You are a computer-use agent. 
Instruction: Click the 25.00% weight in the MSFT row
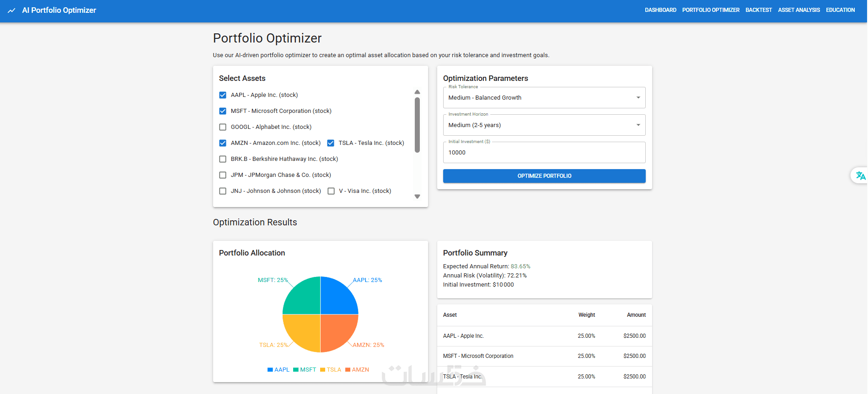(x=586, y=356)
